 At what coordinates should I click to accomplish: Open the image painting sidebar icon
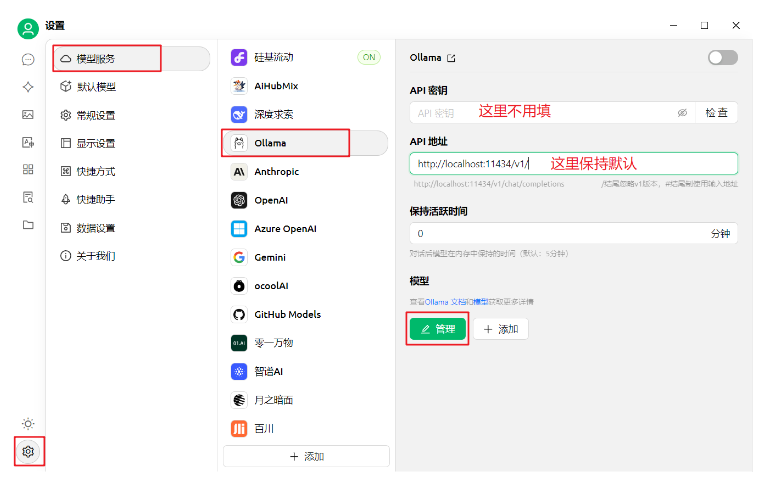pos(28,114)
